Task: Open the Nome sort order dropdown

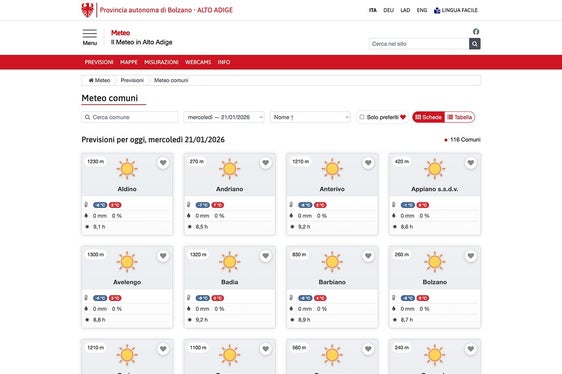Action: 310,117
